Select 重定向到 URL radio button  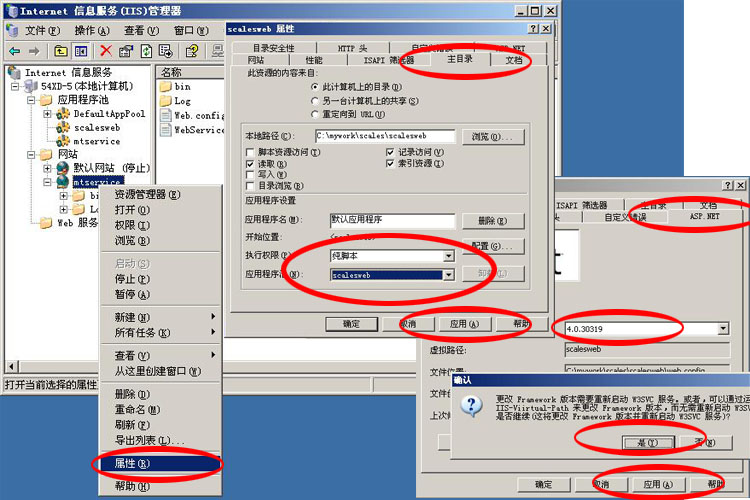click(x=314, y=114)
